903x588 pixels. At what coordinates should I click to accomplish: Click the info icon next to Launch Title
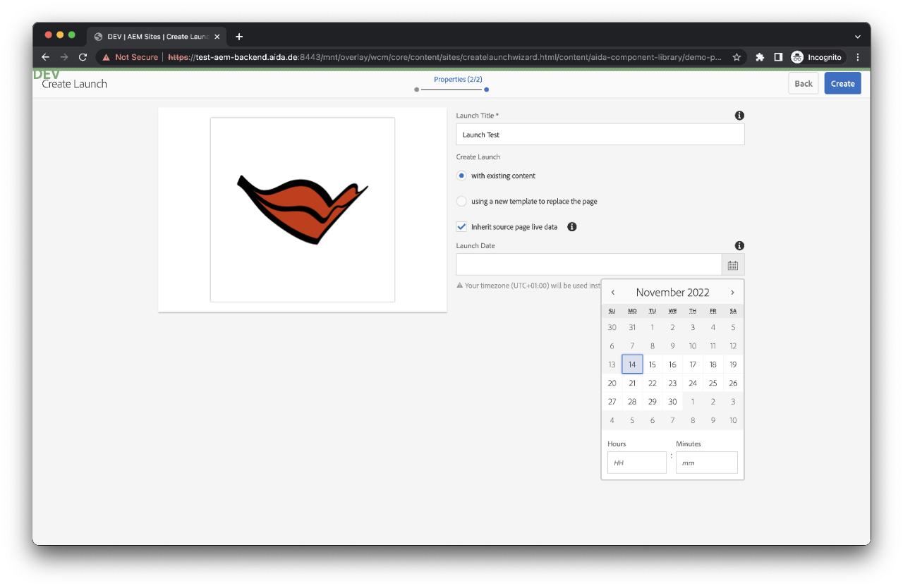[x=739, y=115]
